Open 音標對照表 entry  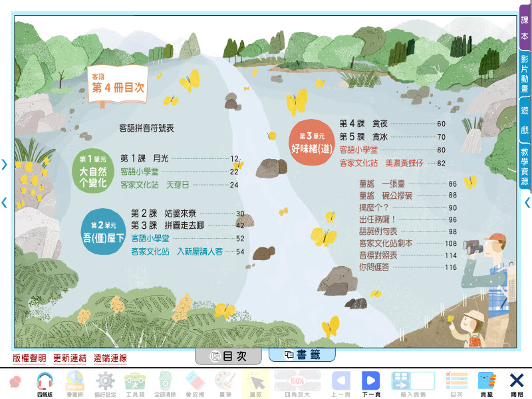408,255
